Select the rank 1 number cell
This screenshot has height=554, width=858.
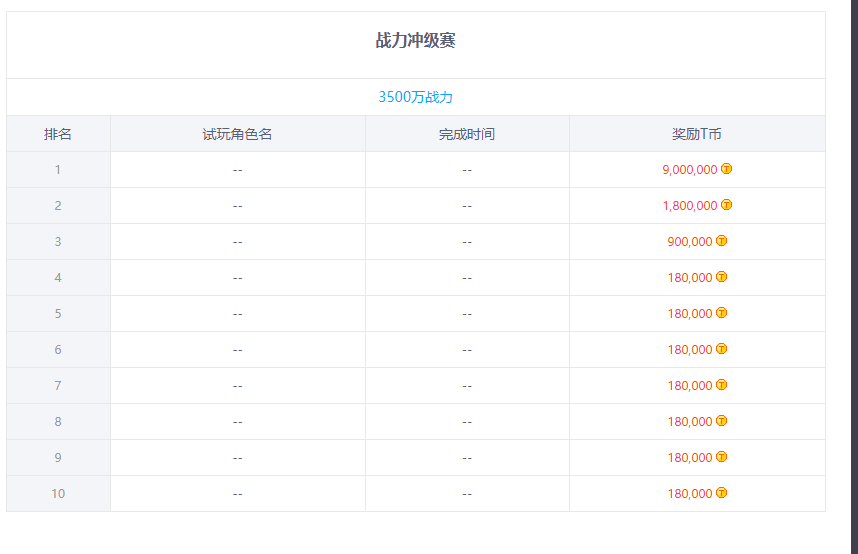58,170
